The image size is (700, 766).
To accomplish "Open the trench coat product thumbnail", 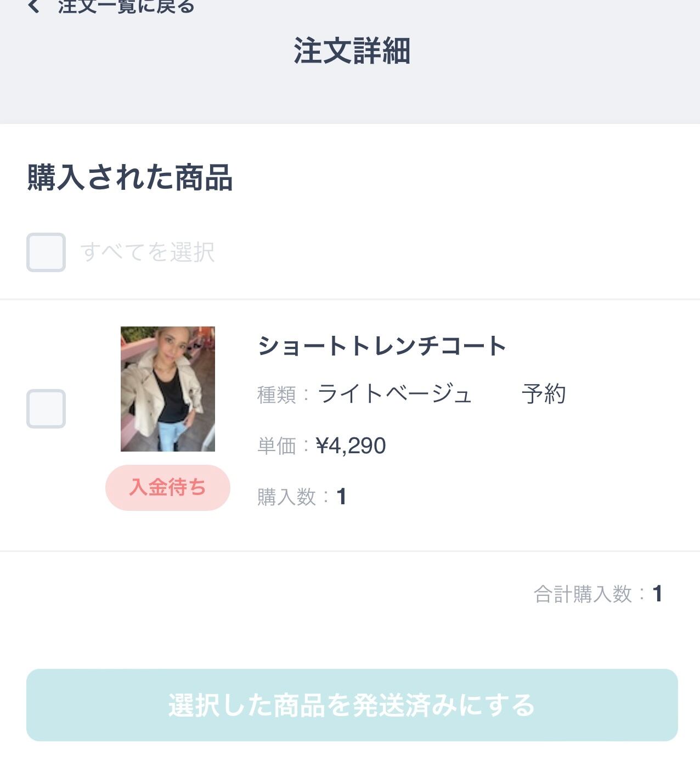I will 168,389.
